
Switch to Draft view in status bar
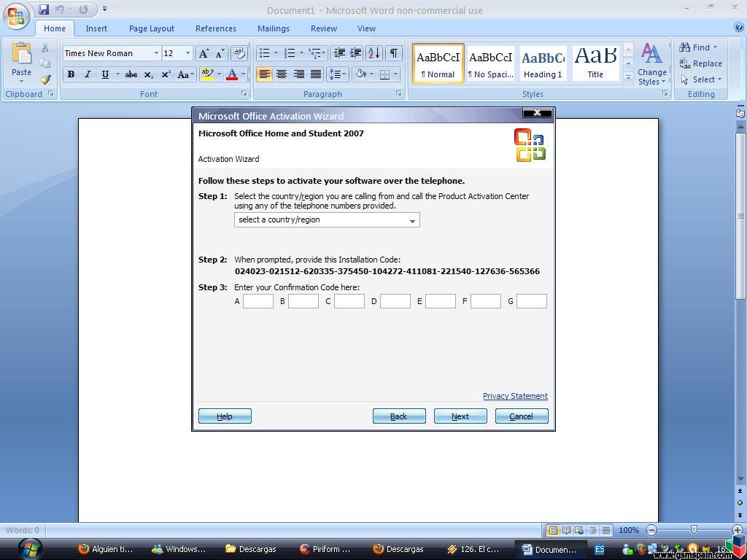click(606, 530)
